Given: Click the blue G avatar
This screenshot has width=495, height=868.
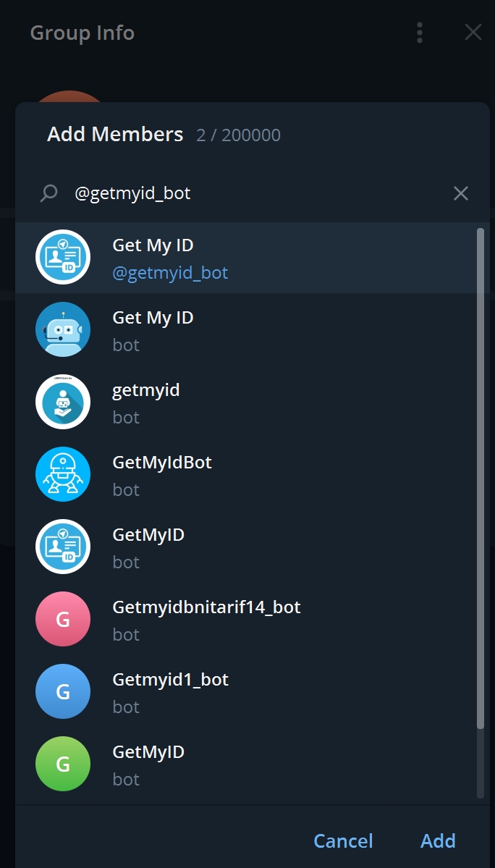Looking at the screenshot, I should click(x=63, y=691).
